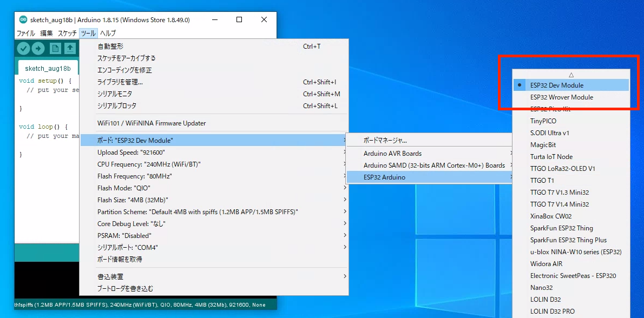The height and width of the screenshot is (318, 644).
Task: Expand the Flash Frequency "80MHz" submenu
Action: coord(214,176)
